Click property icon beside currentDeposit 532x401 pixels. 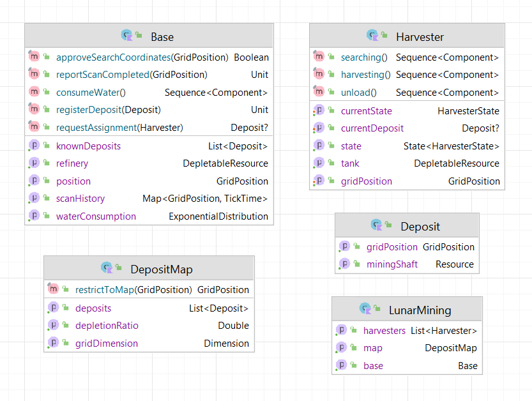[x=319, y=128]
